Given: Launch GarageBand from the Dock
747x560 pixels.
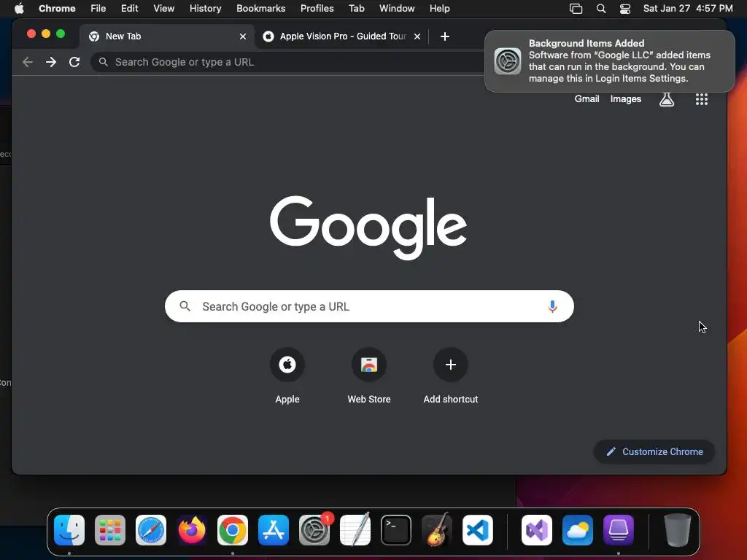Looking at the screenshot, I should point(437,530).
